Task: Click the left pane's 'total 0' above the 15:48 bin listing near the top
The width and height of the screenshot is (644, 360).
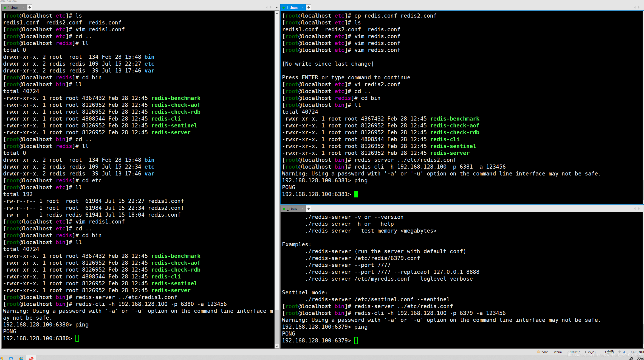Action: pos(15,50)
